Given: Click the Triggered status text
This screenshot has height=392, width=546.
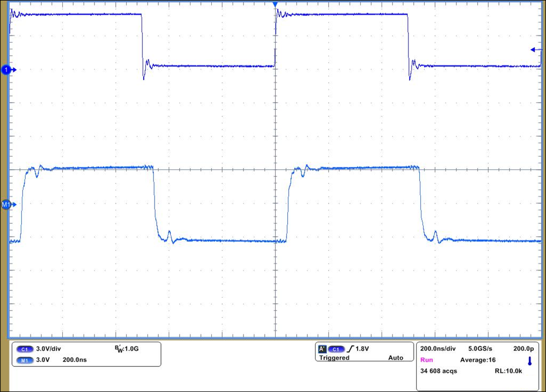Looking at the screenshot, I should pyautogui.click(x=334, y=358).
